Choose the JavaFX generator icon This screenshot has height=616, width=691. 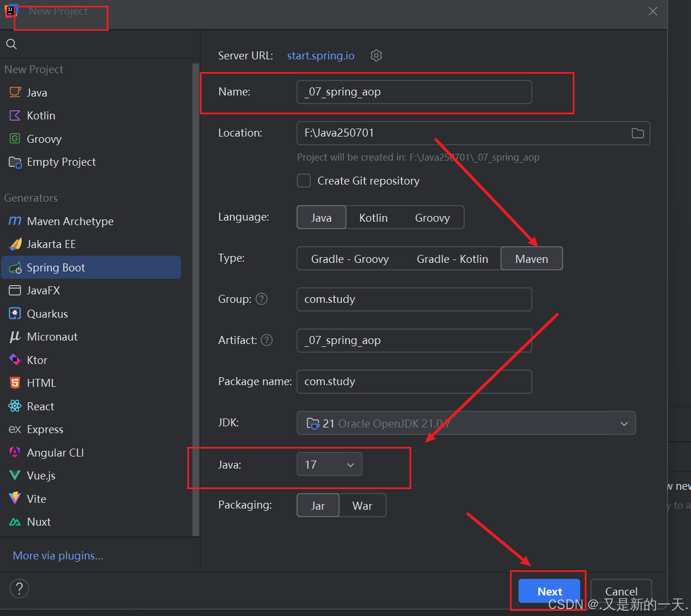[15, 290]
